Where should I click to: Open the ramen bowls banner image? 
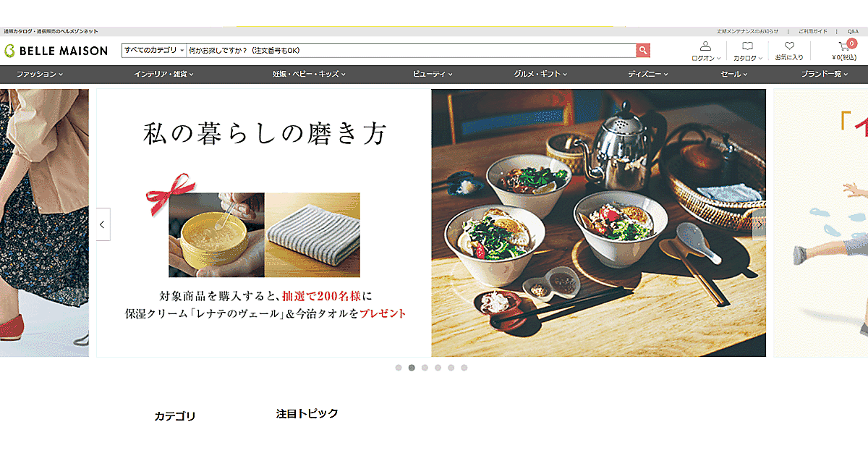click(x=598, y=223)
